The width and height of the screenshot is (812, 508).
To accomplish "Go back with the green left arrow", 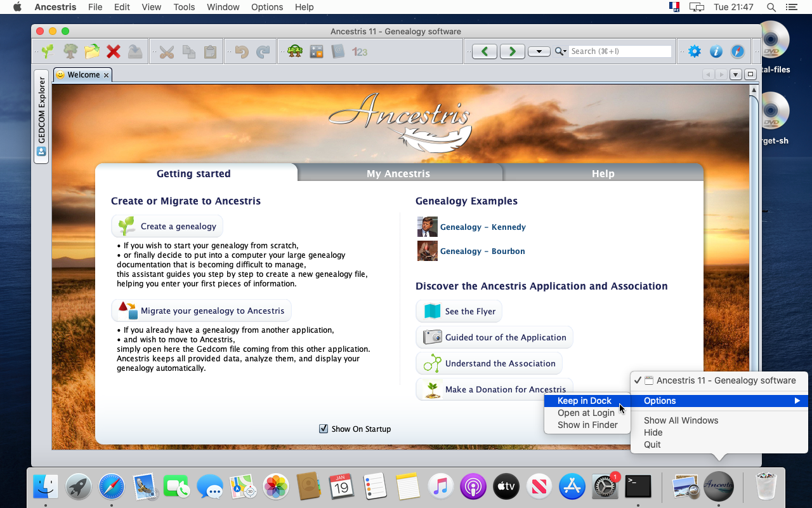I will [485, 51].
